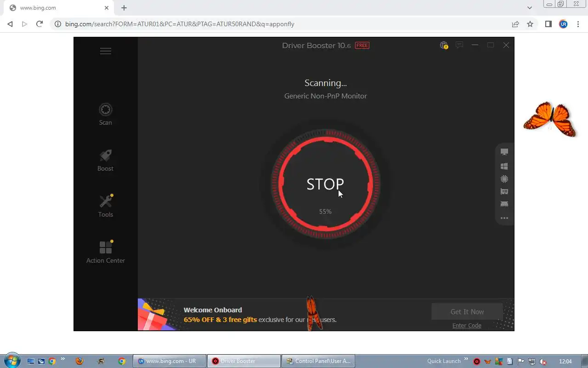This screenshot has width=588, height=368.
Task: Expand the Quick Launch chevron
Action: 466,359
